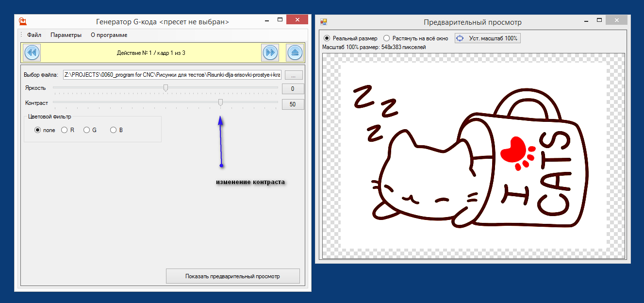Click the Яркость slider thumb

point(165,88)
